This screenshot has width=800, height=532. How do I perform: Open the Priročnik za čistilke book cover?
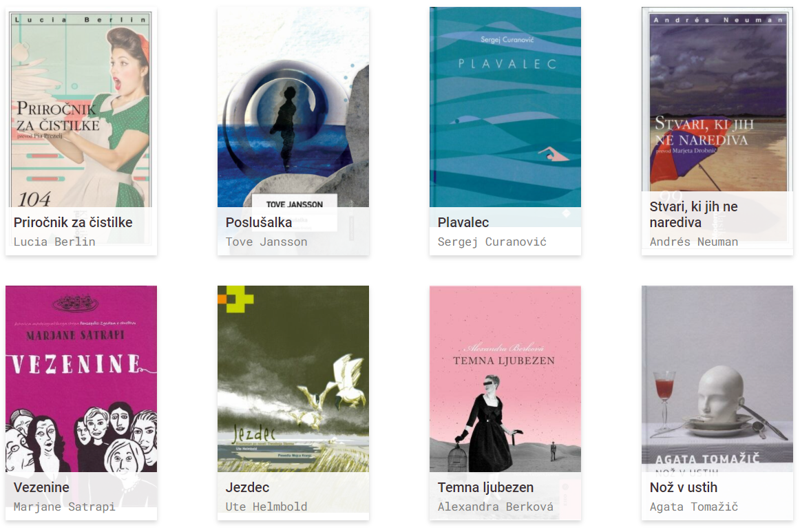point(81,107)
